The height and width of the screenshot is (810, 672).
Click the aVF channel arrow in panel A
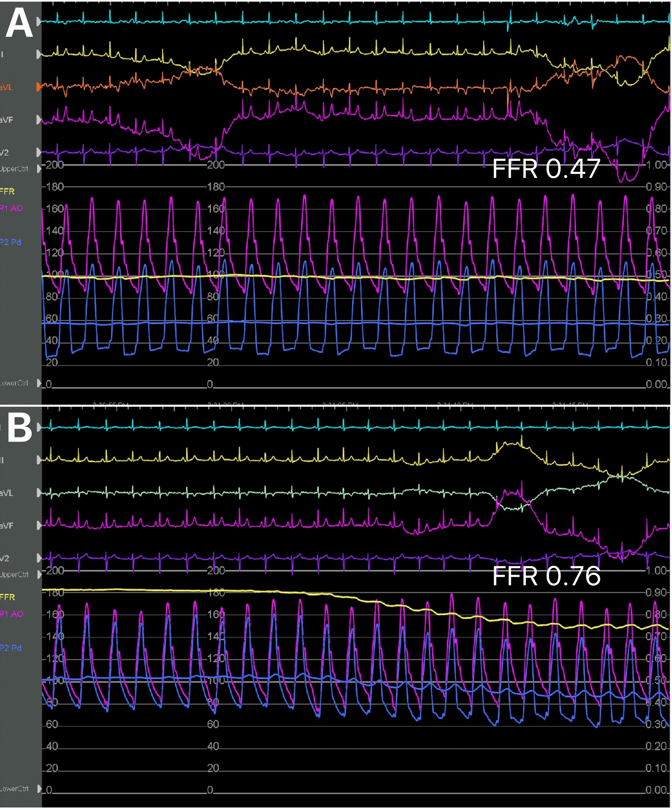[38, 120]
